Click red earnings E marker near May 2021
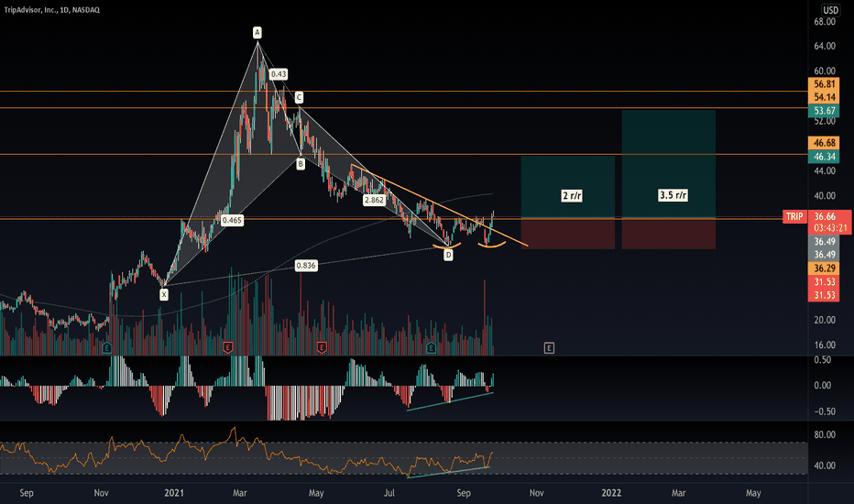854x504 pixels. pos(322,347)
